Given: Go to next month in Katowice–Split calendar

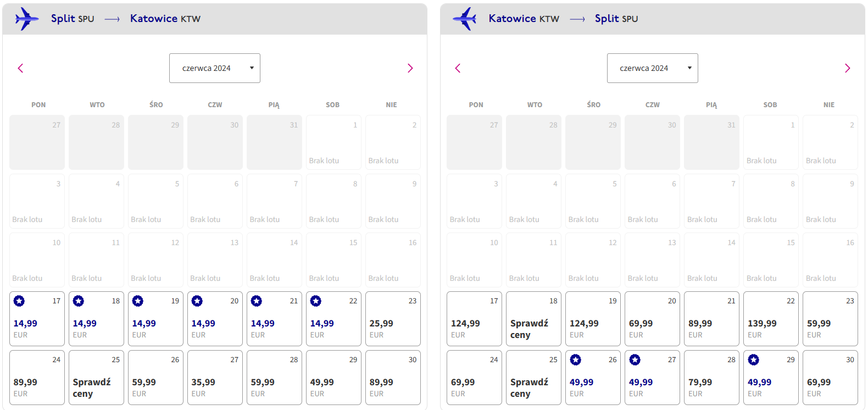Looking at the screenshot, I should pos(847,68).
